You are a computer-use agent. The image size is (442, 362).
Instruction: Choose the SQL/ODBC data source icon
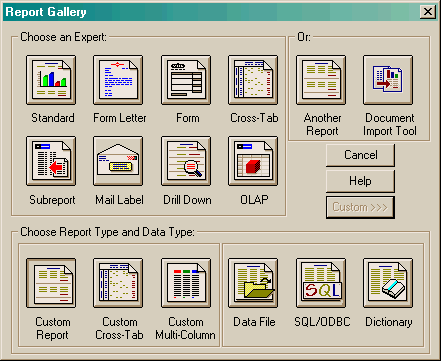pos(321,283)
